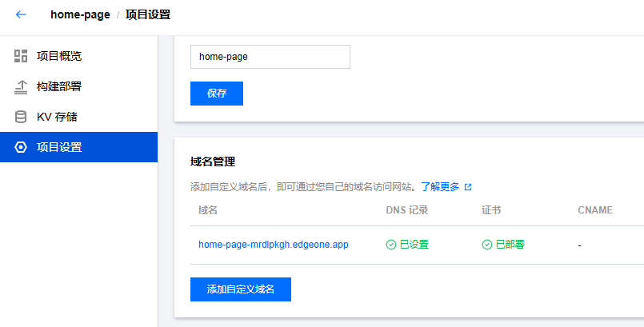Image resolution: width=644 pixels, height=327 pixels.
Task: Click the external link icon after 了解更多
Action: click(x=468, y=187)
